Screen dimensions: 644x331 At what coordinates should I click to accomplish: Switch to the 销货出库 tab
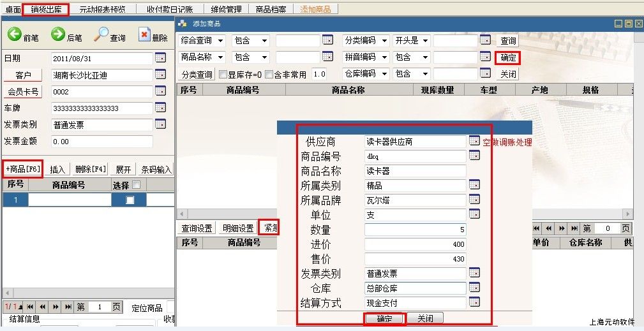coord(45,10)
